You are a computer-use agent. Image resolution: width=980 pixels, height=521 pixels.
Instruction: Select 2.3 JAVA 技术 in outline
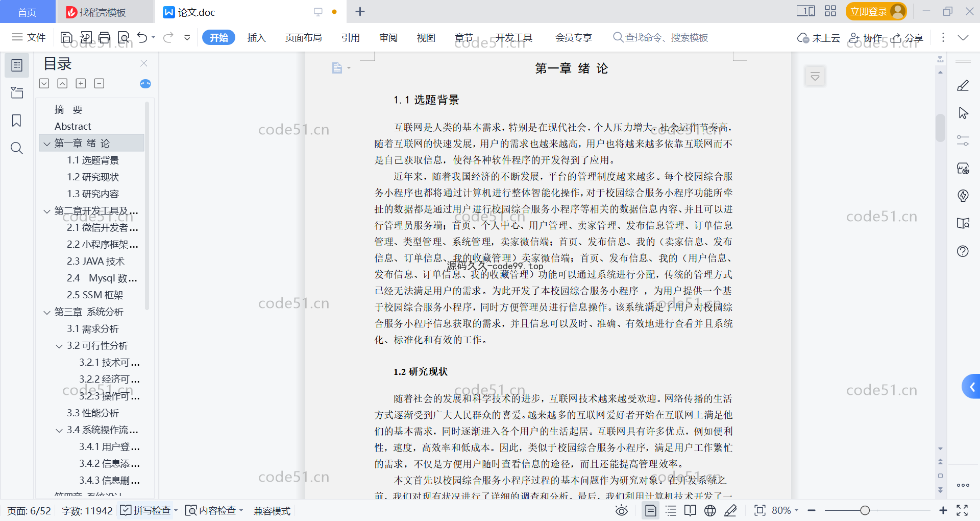coord(95,262)
